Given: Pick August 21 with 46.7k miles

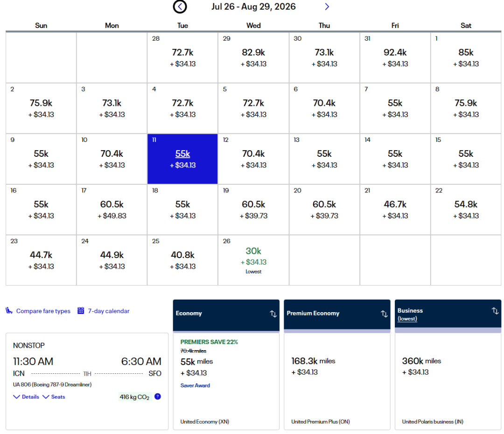Looking at the screenshot, I should [395, 209].
